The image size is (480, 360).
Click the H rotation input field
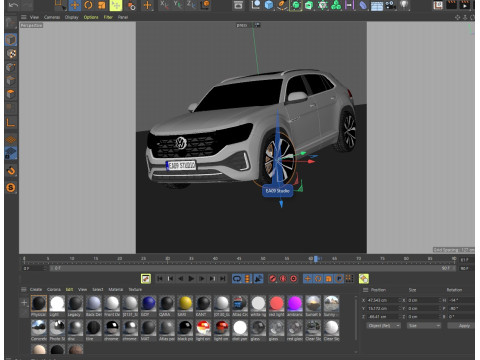click(x=462, y=300)
